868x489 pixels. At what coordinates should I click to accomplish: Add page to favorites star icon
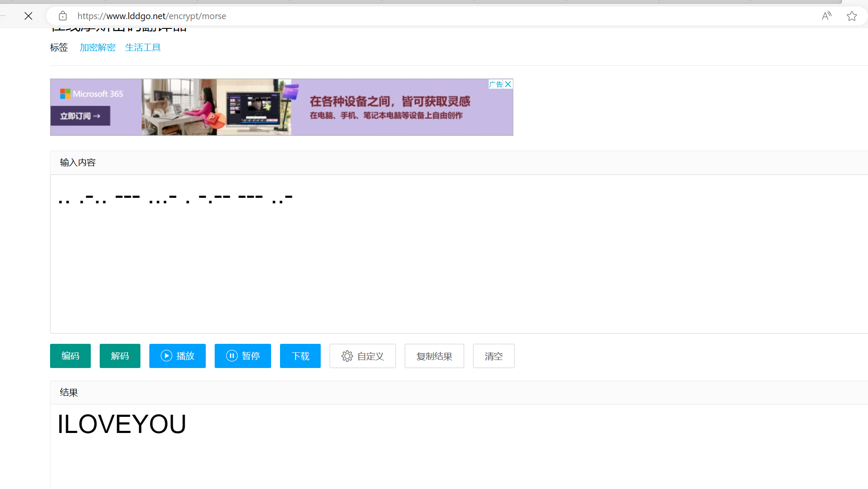851,16
